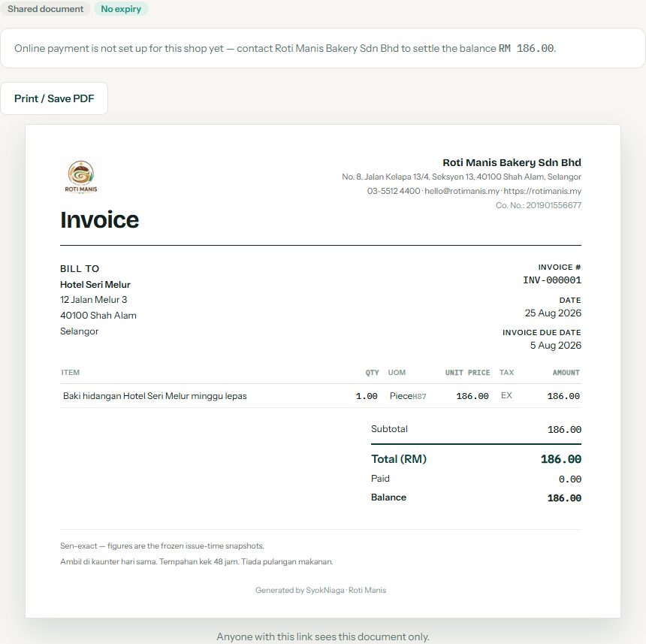Click the balance RM 186.00 in the notice banner

coord(526,49)
